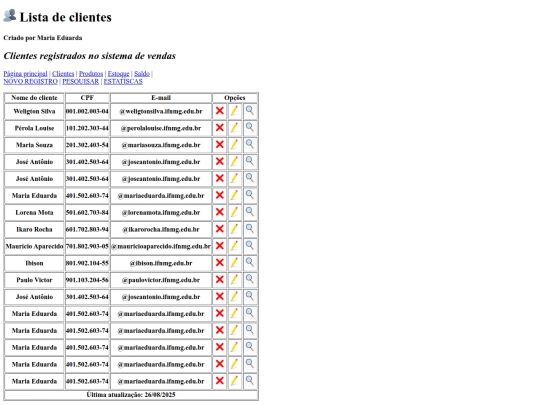Go to the Clientes link
540x405 pixels.
[x=63, y=74]
